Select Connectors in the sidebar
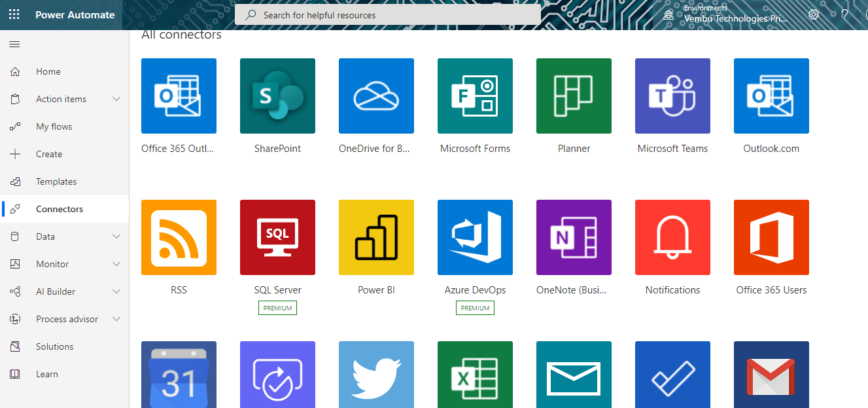The height and width of the screenshot is (408, 868). pos(65,209)
